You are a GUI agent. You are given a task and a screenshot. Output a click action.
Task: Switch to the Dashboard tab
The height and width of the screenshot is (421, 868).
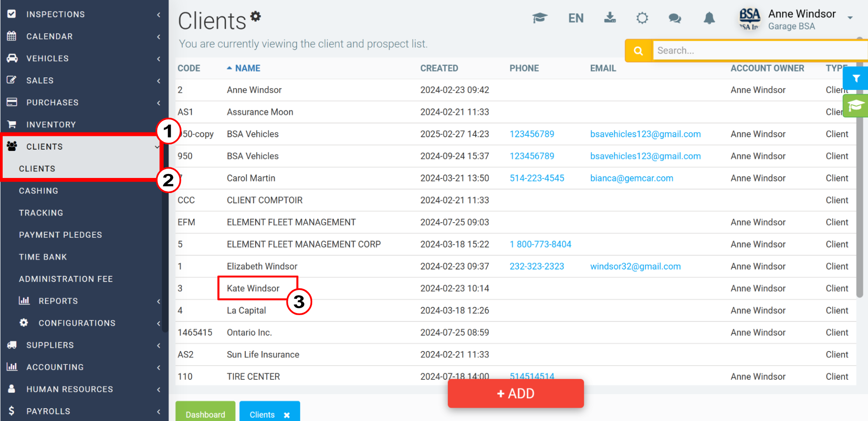pos(205,412)
